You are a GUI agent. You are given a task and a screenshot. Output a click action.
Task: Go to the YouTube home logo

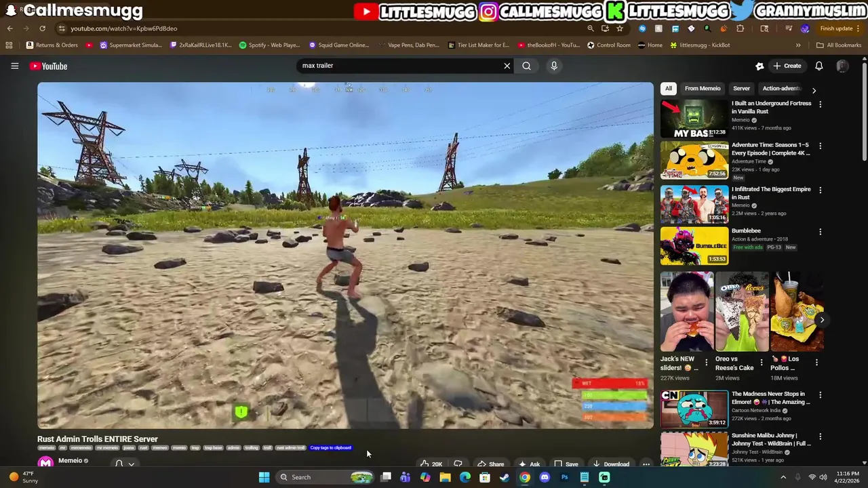point(48,66)
